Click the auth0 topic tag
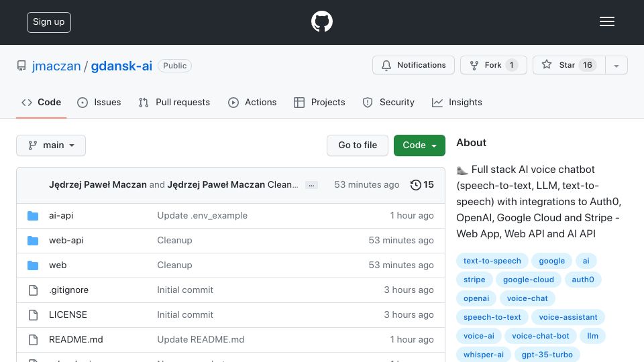 (583, 280)
